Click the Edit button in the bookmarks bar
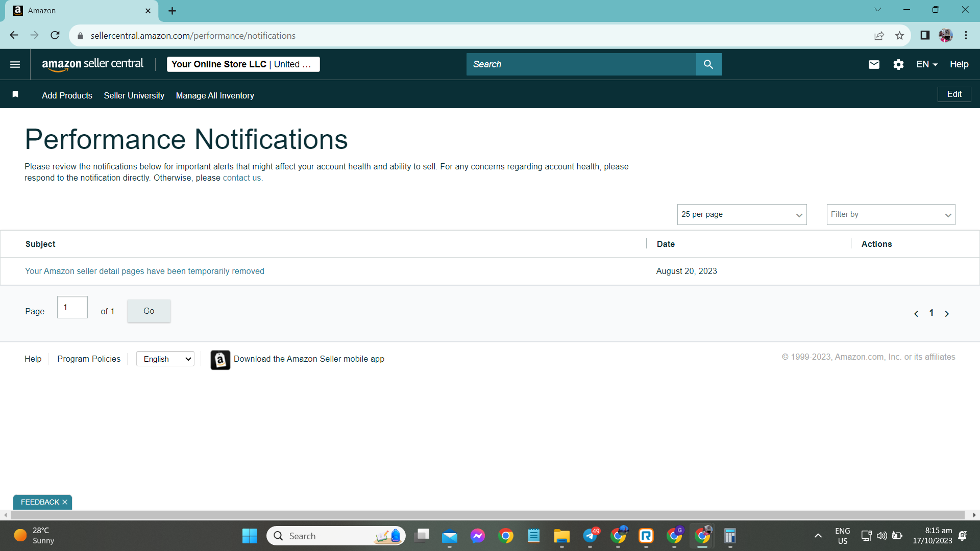 (954, 94)
